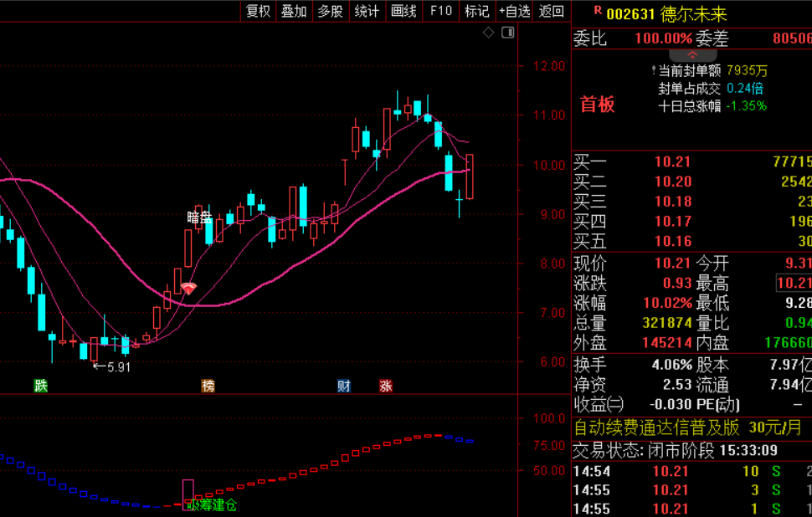The image size is (812, 517).
Task: Open the 统计 statistics tool
Action: [367, 11]
